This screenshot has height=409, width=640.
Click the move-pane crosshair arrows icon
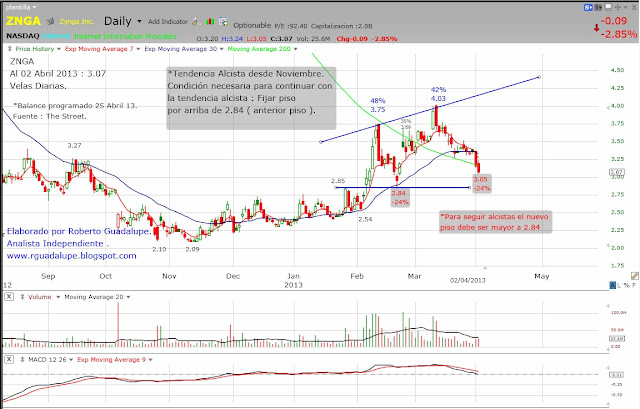click(x=618, y=7)
